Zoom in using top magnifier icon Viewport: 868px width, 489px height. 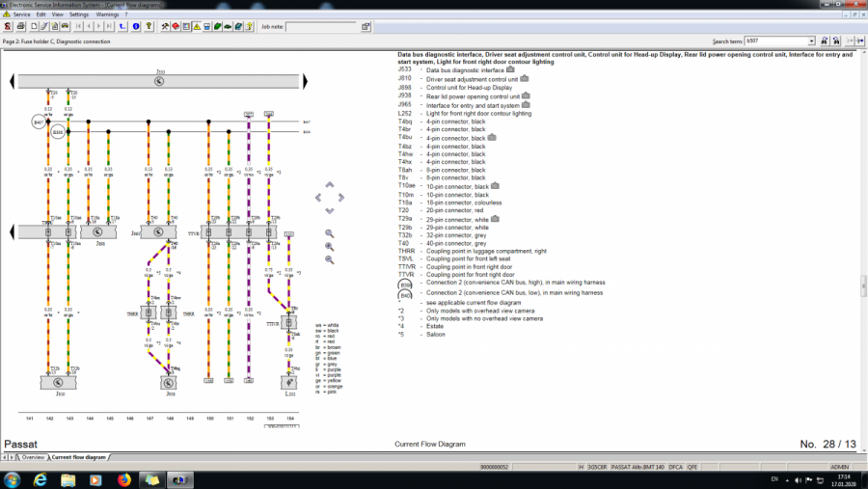[x=330, y=233]
